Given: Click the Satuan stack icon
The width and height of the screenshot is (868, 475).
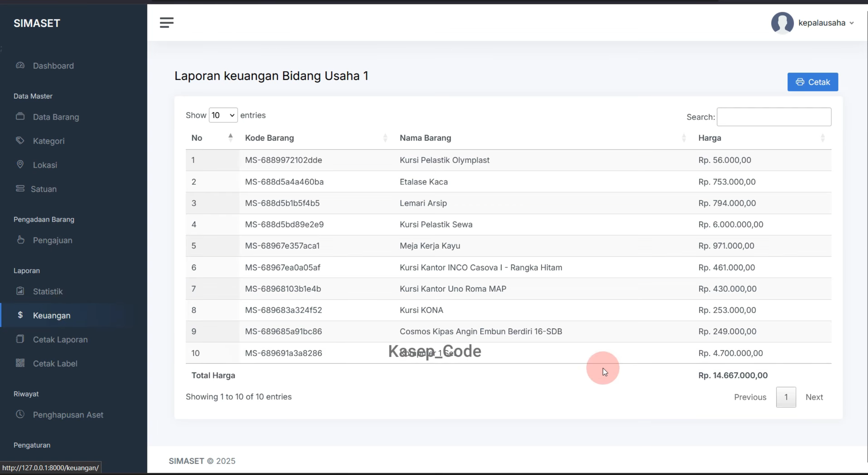Looking at the screenshot, I should [20, 188].
